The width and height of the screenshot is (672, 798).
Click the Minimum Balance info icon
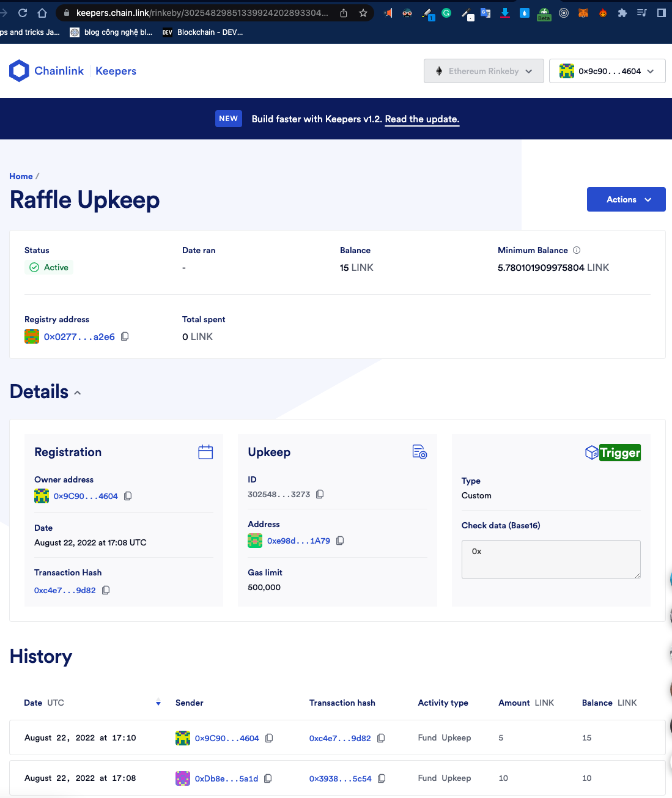(x=577, y=250)
